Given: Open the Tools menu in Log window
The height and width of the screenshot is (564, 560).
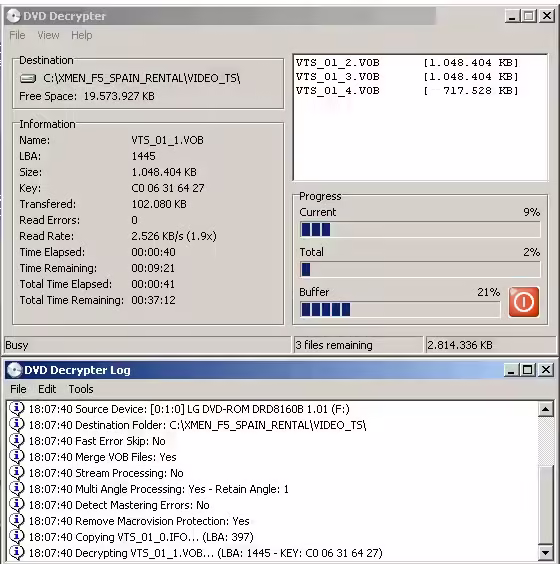Looking at the screenshot, I should point(81,389).
